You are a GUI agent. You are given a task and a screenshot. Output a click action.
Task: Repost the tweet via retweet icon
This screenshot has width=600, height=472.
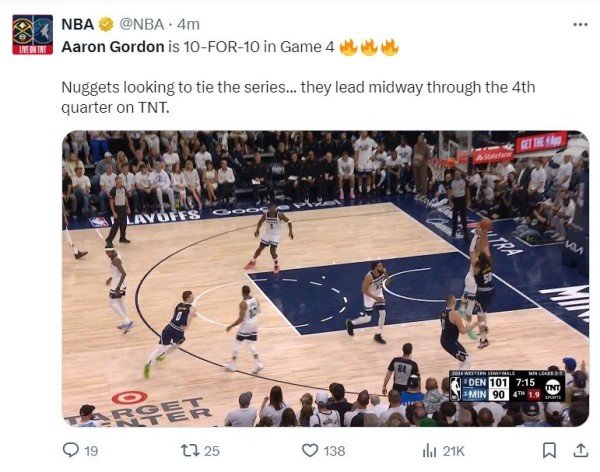tap(190, 450)
